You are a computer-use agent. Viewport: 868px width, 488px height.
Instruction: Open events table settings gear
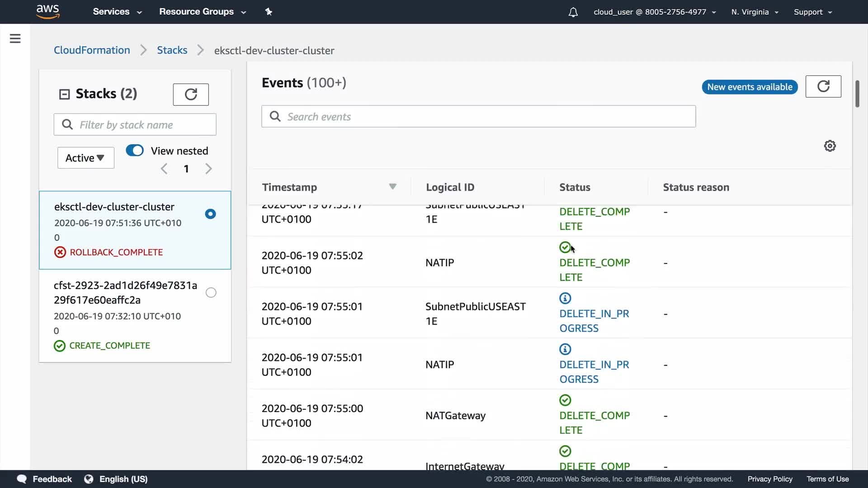tap(830, 146)
